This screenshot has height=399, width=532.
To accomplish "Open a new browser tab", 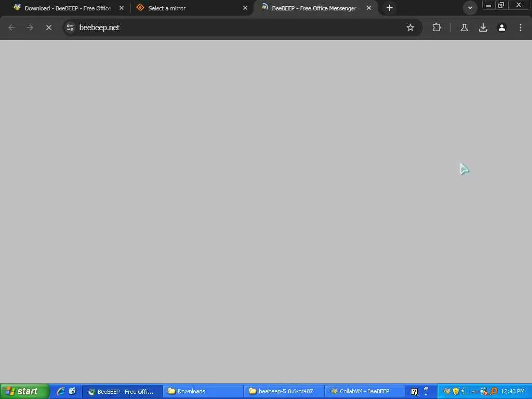I will 390,8.
